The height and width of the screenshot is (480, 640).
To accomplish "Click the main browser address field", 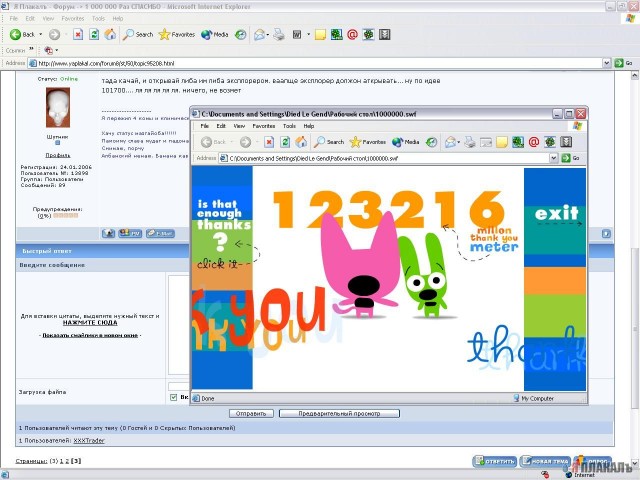I will point(316,63).
